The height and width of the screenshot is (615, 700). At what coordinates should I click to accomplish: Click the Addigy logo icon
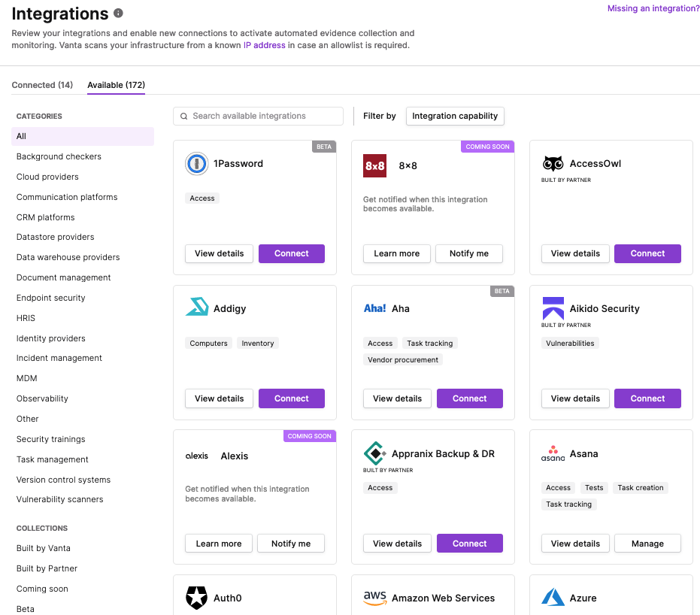pyautogui.click(x=197, y=307)
